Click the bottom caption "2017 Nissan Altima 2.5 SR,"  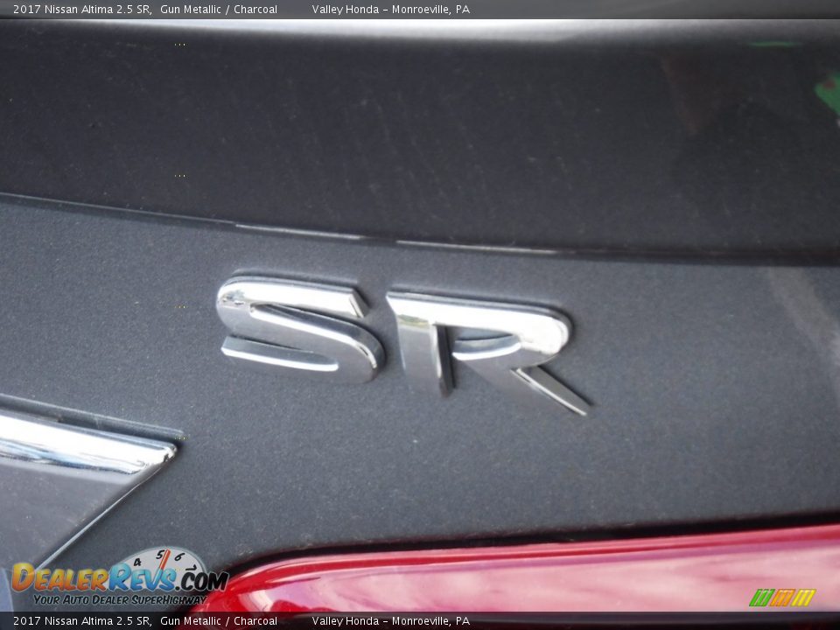pyautogui.click(x=83, y=621)
